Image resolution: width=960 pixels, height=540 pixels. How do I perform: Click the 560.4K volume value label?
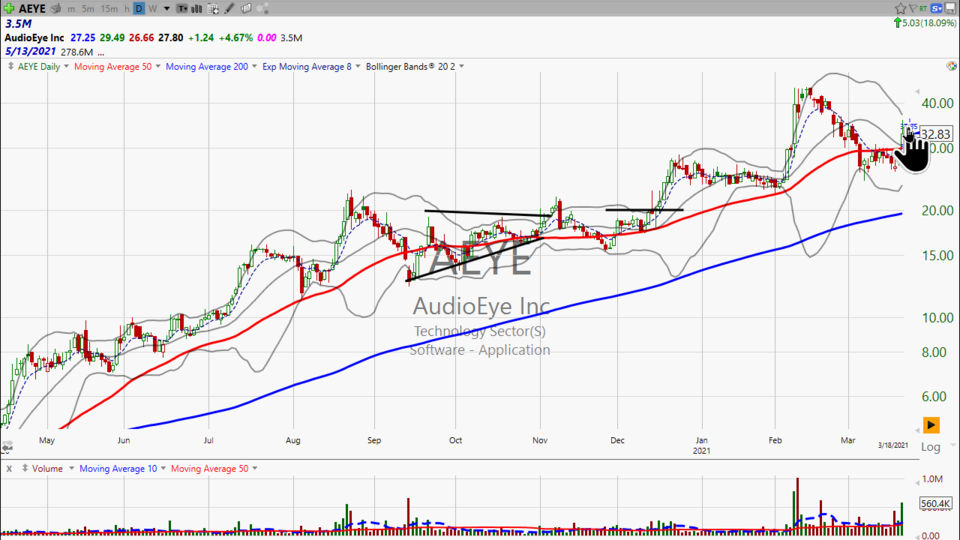(936, 503)
